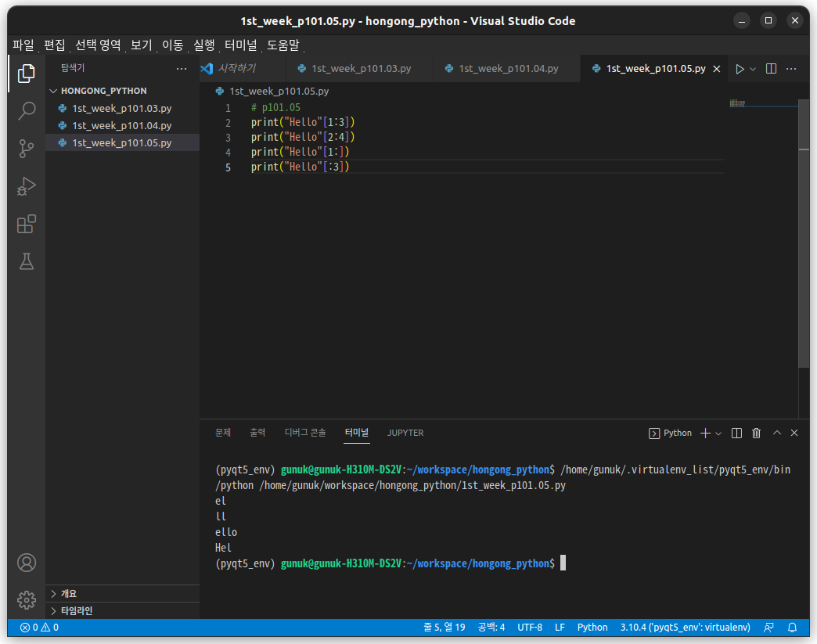Open the Search view in the activity bar
Image resolution: width=817 pixels, height=644 pixels.
[x=26, y=111]
